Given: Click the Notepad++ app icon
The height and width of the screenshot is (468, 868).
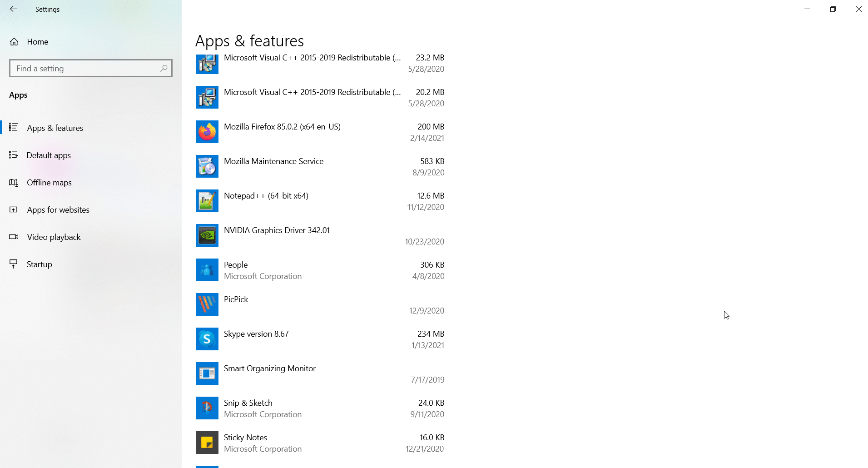Looking at the screenshot, I should (x=207, y=201).
